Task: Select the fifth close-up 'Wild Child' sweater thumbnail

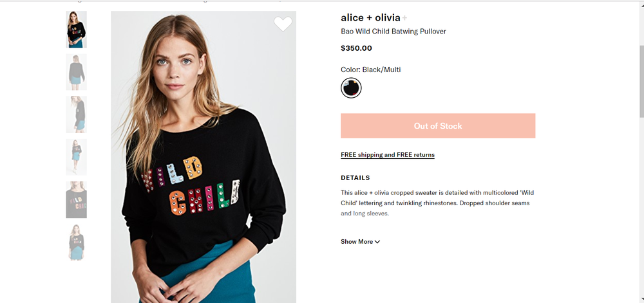Action: tap(76, 199)
